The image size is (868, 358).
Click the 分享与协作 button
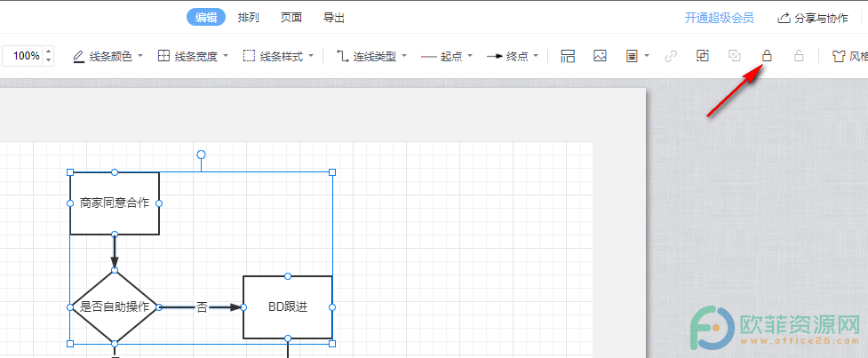[x=813, y=19]
